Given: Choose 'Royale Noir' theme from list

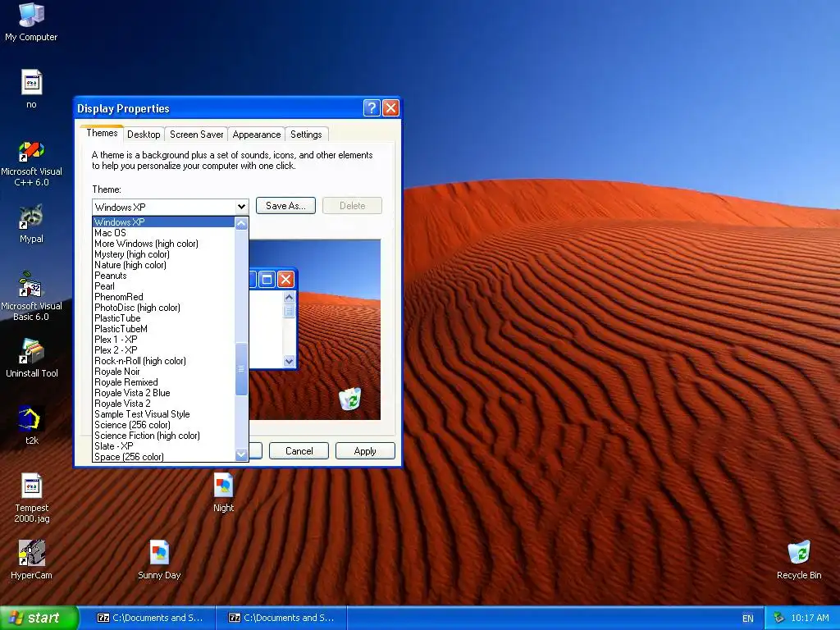Looking at the screenshot, I should 164,372.
